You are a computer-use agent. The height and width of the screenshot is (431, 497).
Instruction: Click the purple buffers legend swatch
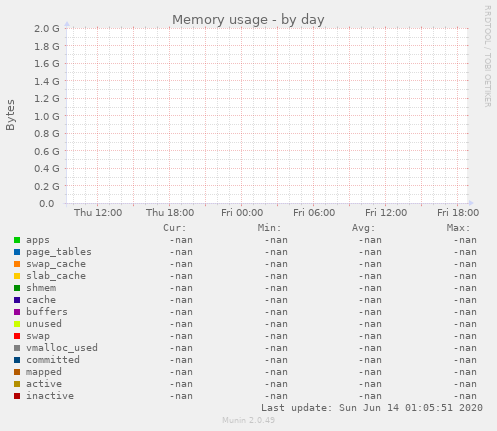coord(17,312)
